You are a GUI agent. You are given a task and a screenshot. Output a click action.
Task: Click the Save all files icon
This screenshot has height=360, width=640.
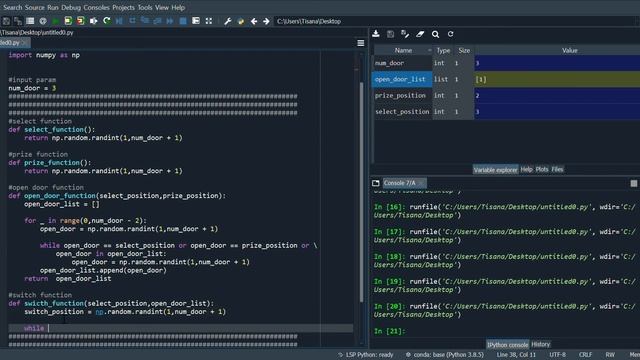point(18,21)
